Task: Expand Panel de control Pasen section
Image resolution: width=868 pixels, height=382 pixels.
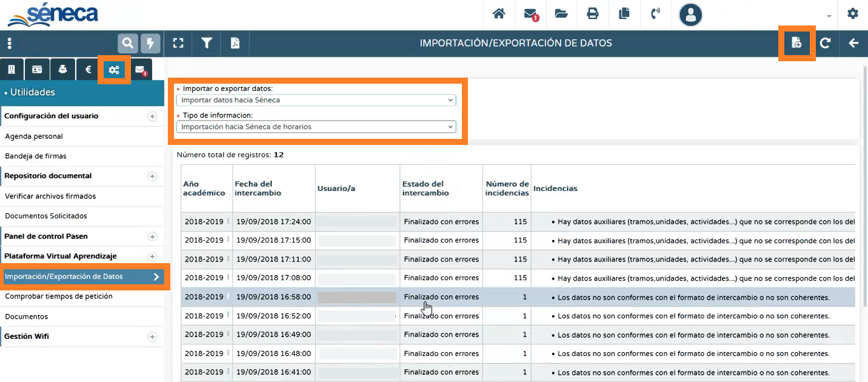Action: coord(152,236)
